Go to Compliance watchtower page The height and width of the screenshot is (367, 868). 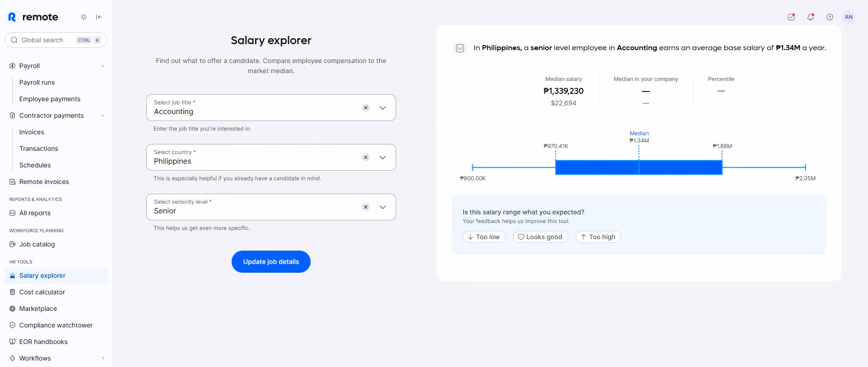[x=56, y=325]
